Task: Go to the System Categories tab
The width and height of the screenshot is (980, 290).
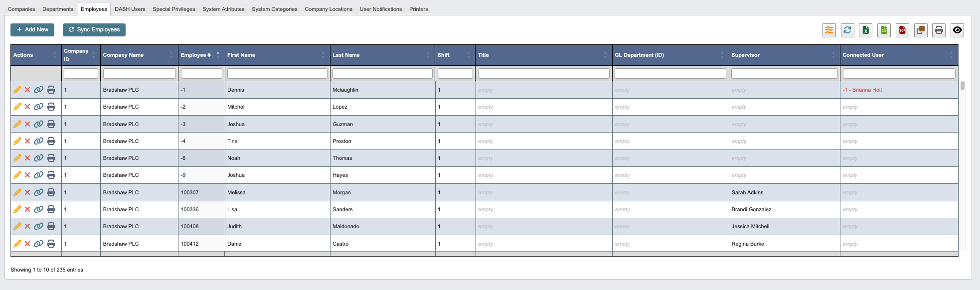Action: [x=275, y=9]
